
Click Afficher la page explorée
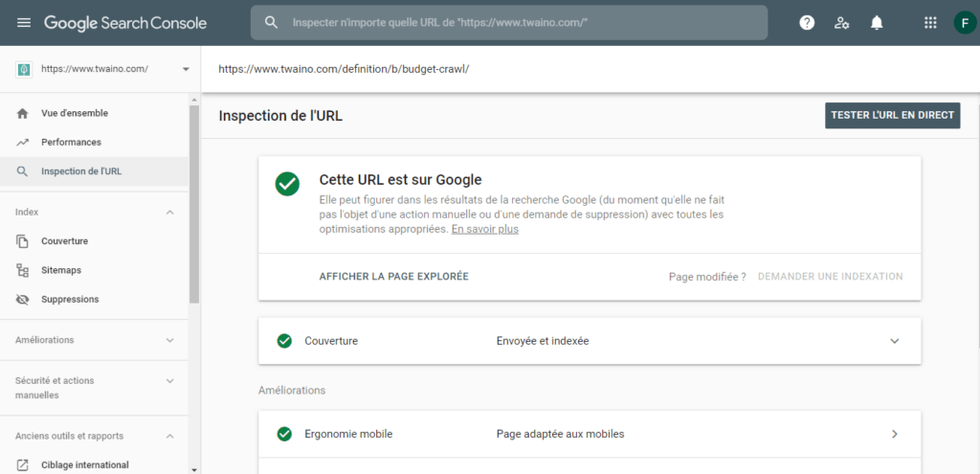393,277
